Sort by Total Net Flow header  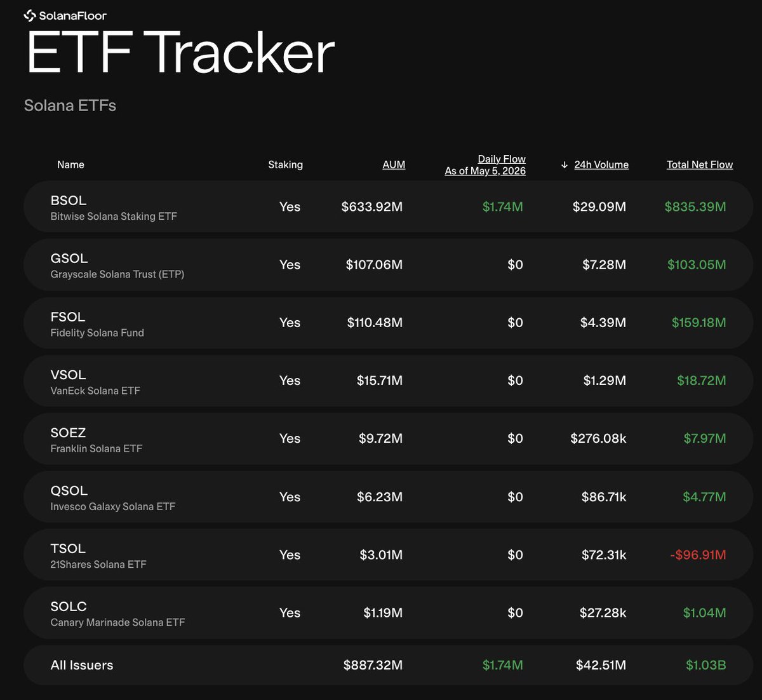(700, 165)
